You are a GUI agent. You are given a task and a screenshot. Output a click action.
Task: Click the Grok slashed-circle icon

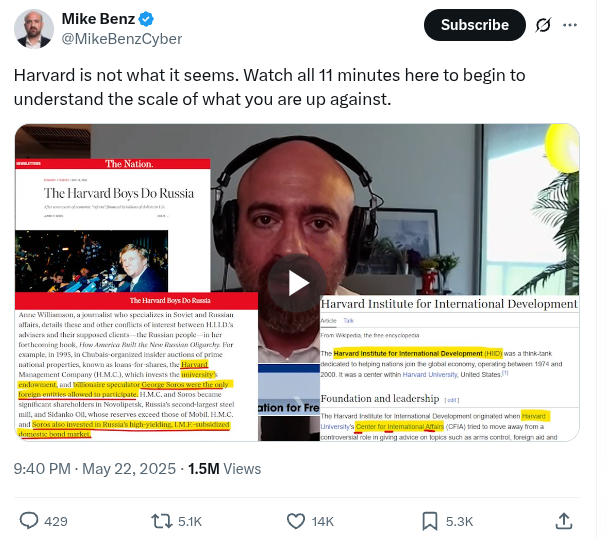[x=543, y=25]
